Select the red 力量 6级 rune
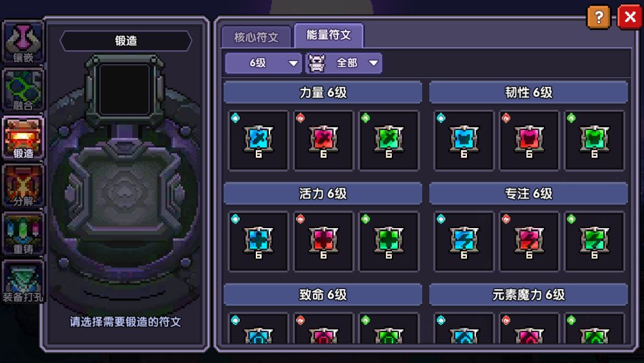 coord(324,140)
